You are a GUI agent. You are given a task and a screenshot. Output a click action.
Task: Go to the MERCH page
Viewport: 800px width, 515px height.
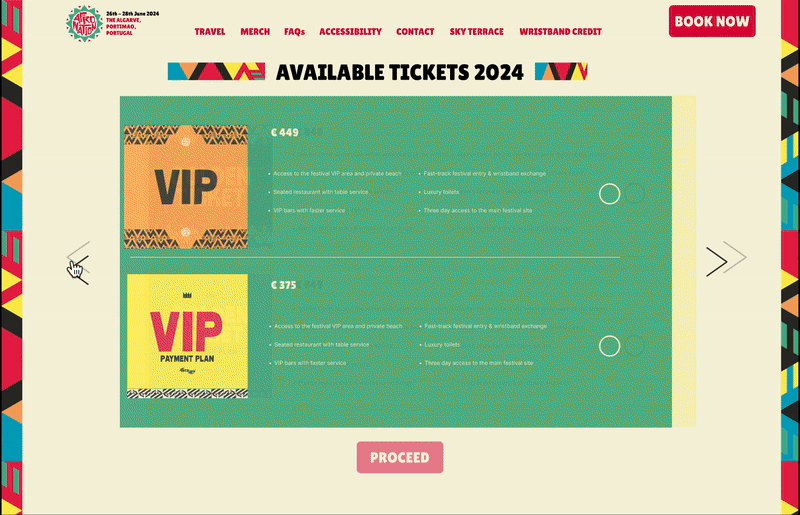tap(255, 32)
